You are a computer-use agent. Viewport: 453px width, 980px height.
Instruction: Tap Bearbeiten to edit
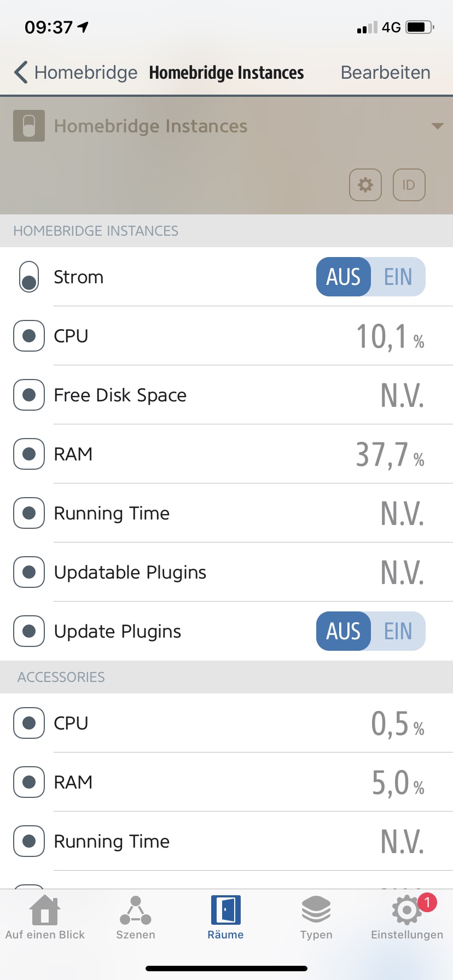coord(385,73)
